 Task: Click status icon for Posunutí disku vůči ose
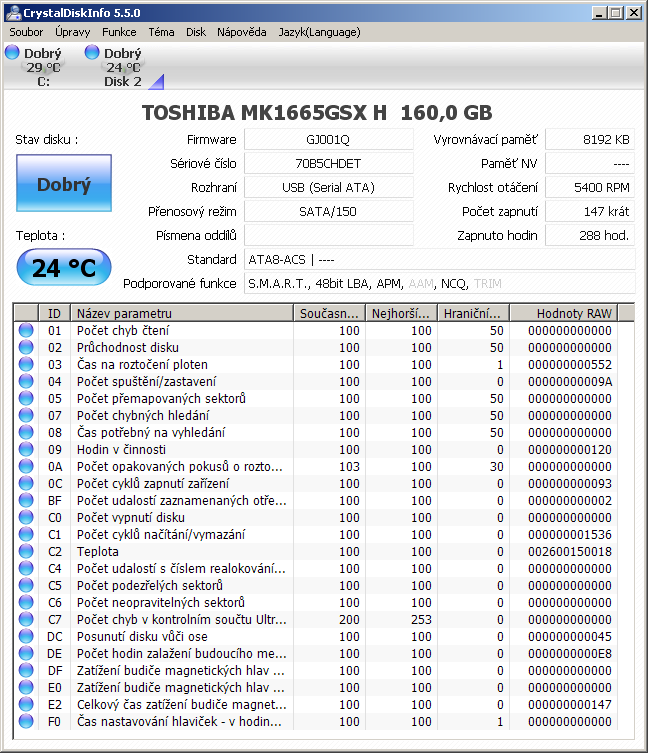[x=26, y=636]
